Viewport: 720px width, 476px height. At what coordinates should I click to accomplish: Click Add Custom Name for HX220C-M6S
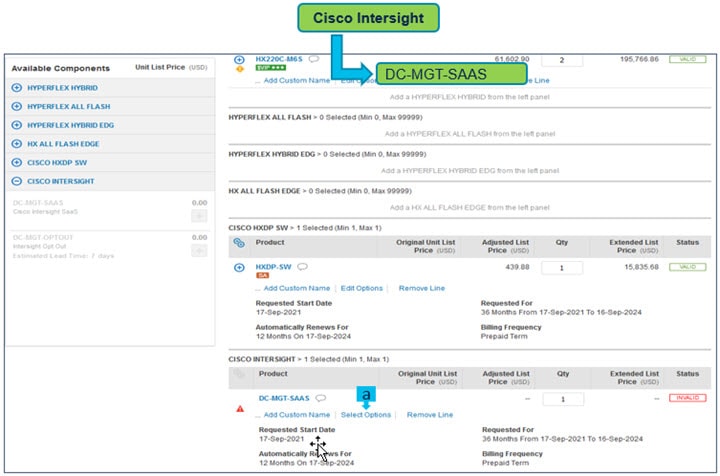[297, 80]
